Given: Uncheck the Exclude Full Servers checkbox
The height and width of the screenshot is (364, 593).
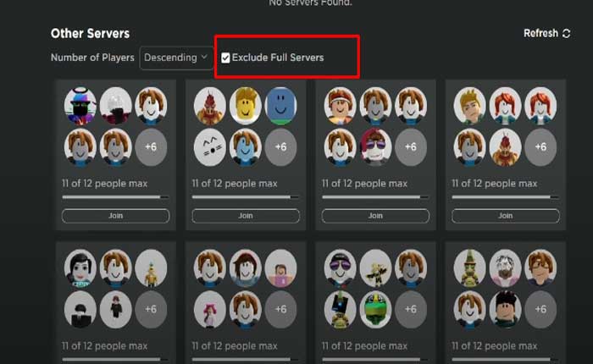Looking at the screenshot, I should pyautogui.click(x=225, y=58).
